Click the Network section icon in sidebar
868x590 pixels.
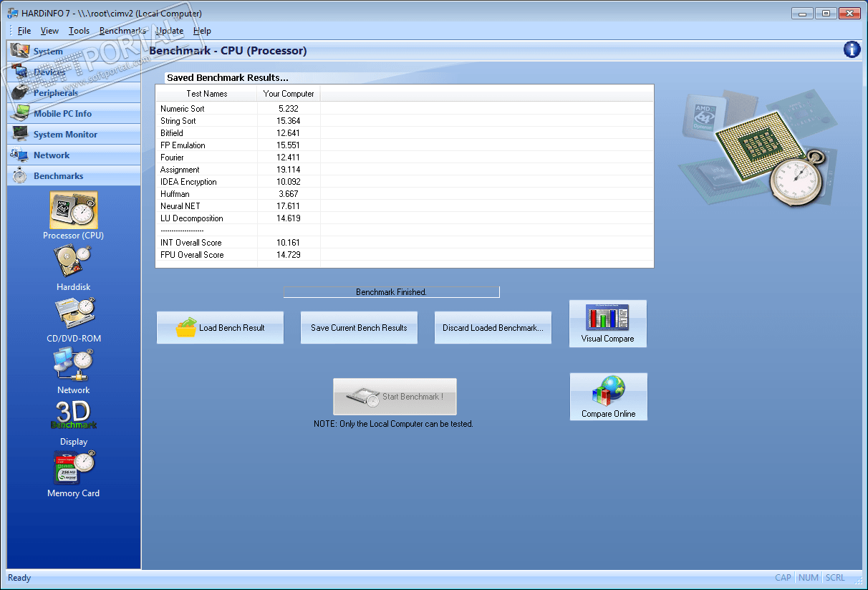point(21,155)
